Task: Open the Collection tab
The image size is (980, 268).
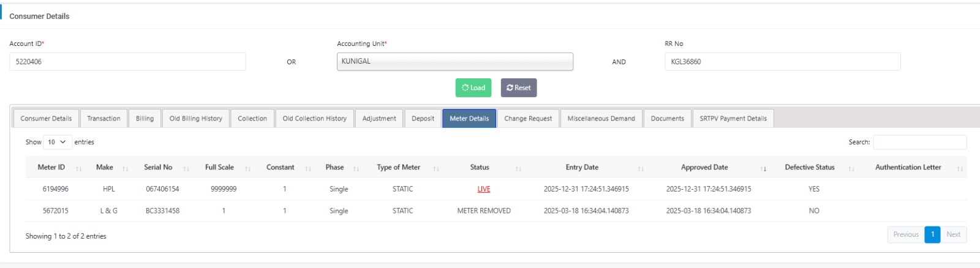Action: tap(252, 119)
